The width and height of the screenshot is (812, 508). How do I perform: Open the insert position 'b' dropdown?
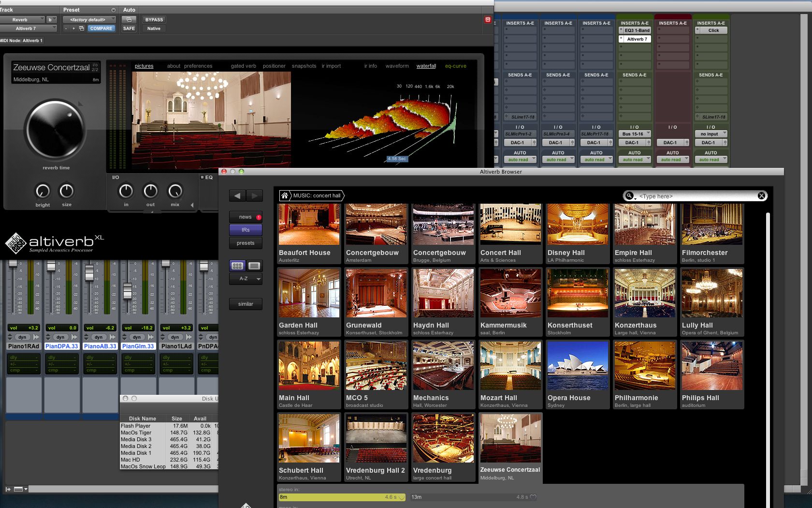click(51, 20)
